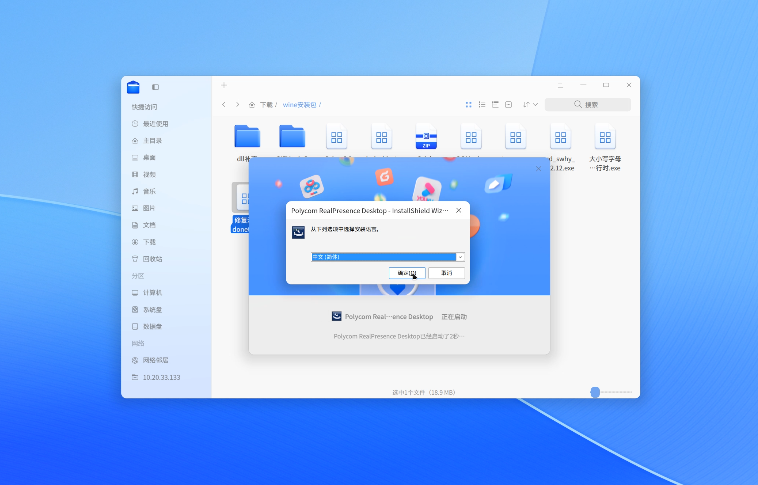
Task: Open 音乐 folder in the sidebar
Action: (144, 191)
